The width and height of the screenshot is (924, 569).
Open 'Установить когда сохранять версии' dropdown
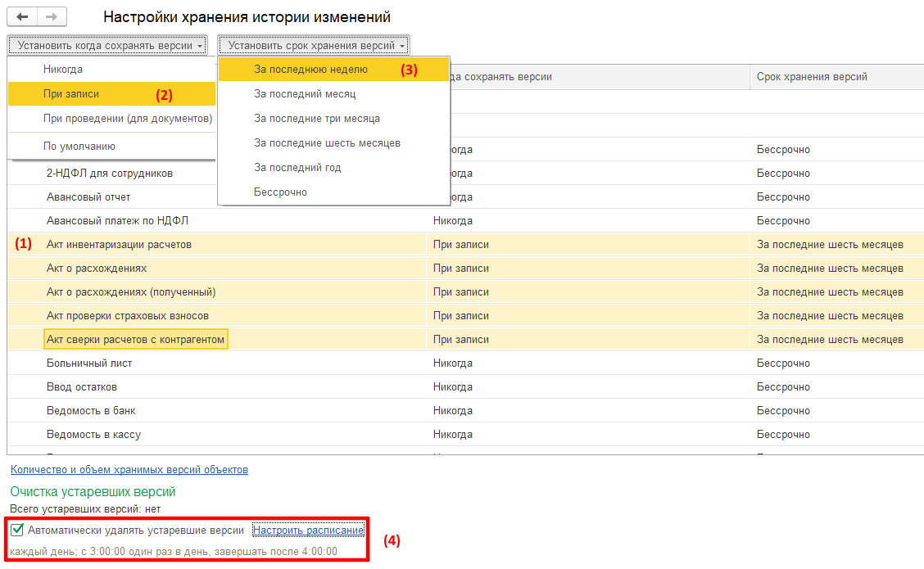pos(107,46)
